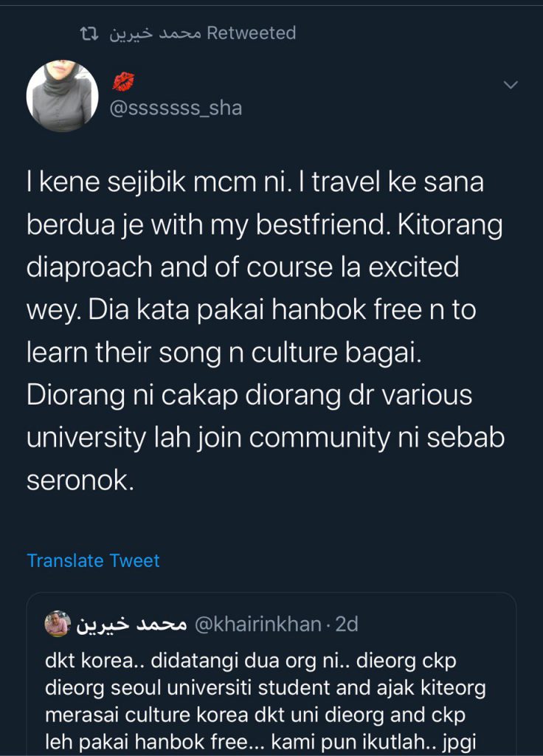Tap the tweet line starting "university lah join"
This screenshot has width=543, height=756.
coord(266,438)
